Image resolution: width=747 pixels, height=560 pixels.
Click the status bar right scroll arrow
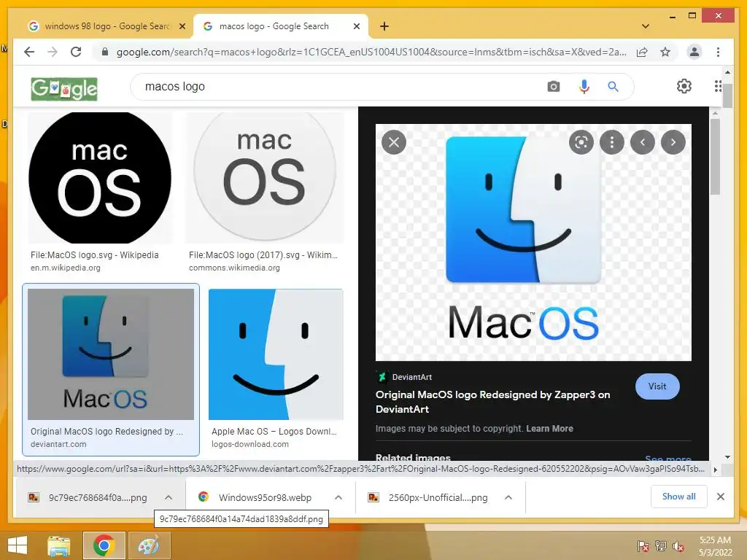pos(715,470)
